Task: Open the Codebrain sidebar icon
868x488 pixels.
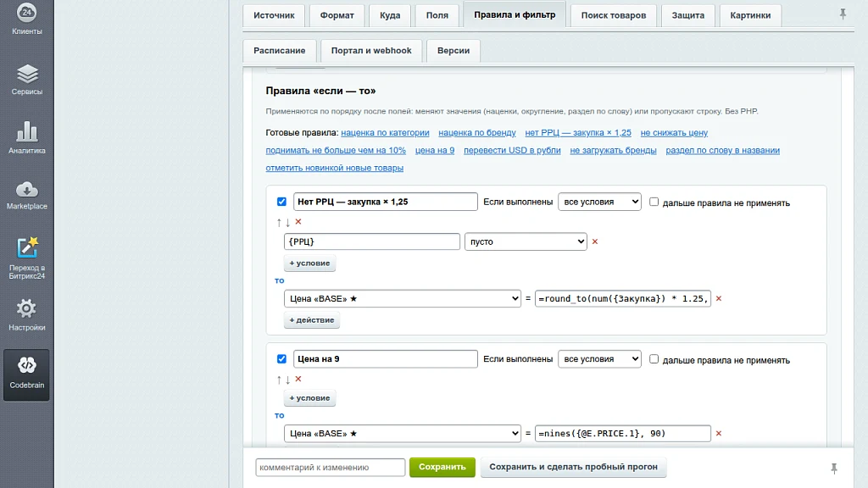Action: click(26, 374)
